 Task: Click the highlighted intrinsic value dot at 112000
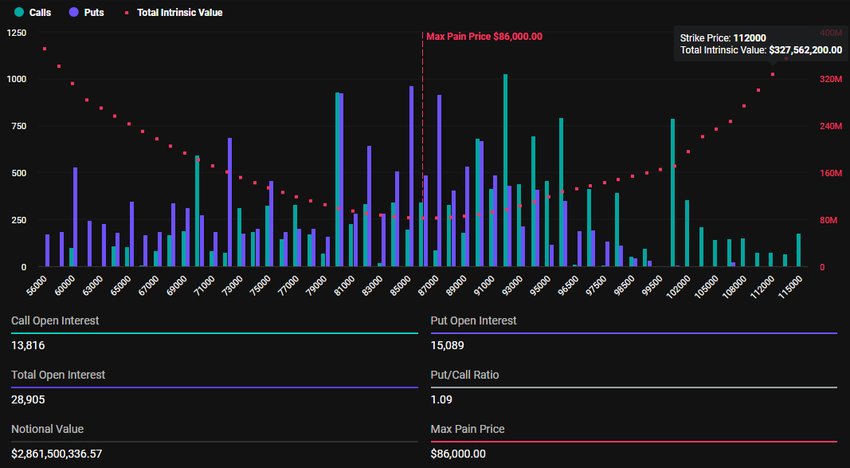tap(772, 75)
